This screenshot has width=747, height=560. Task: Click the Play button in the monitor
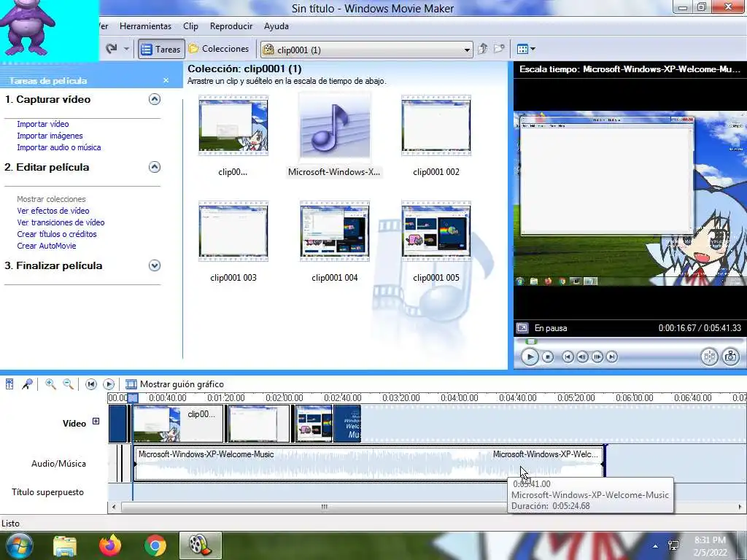[530, 357]
